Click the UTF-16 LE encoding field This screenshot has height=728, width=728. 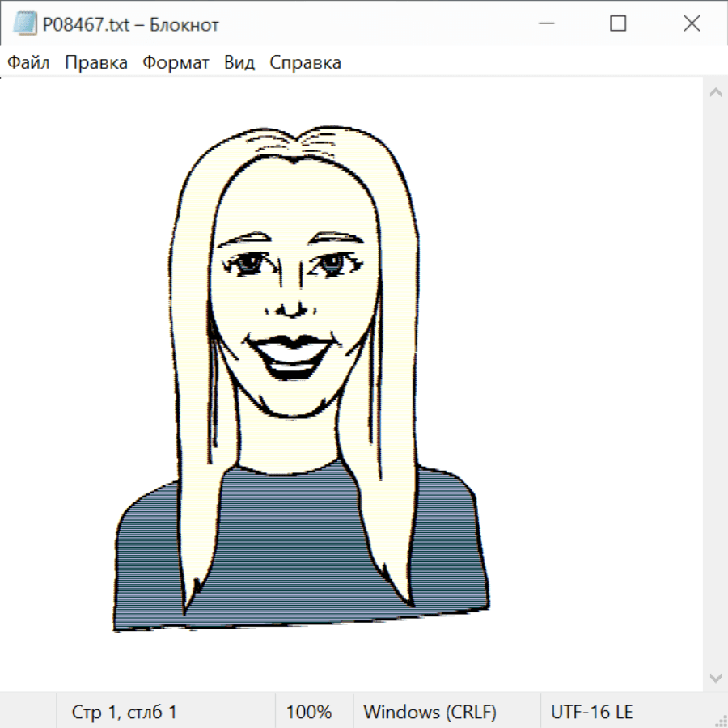click(x=592, y=713)
